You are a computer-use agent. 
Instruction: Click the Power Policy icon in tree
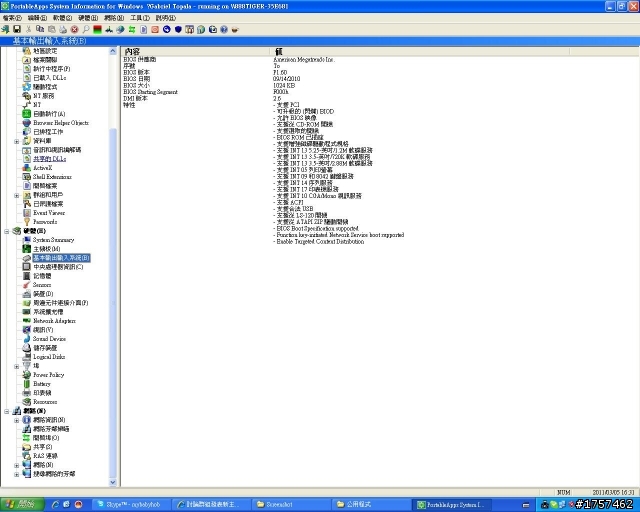tap(27, 375)
